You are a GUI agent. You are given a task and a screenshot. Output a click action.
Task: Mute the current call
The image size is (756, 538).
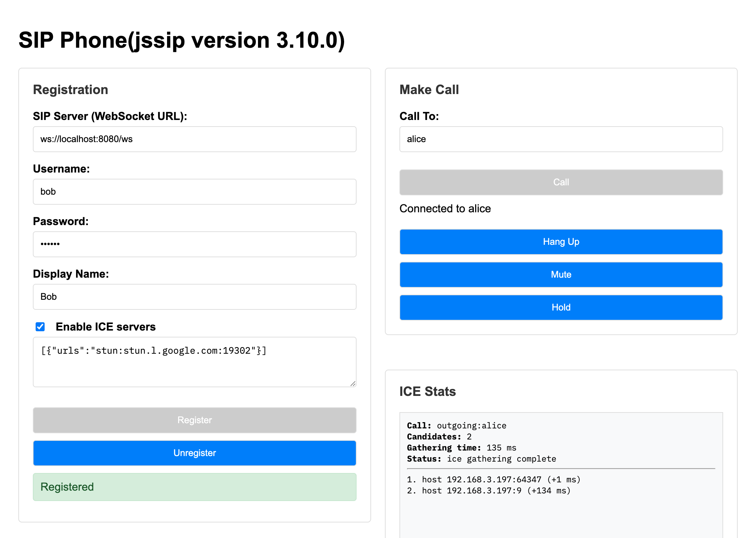(561, 275)
